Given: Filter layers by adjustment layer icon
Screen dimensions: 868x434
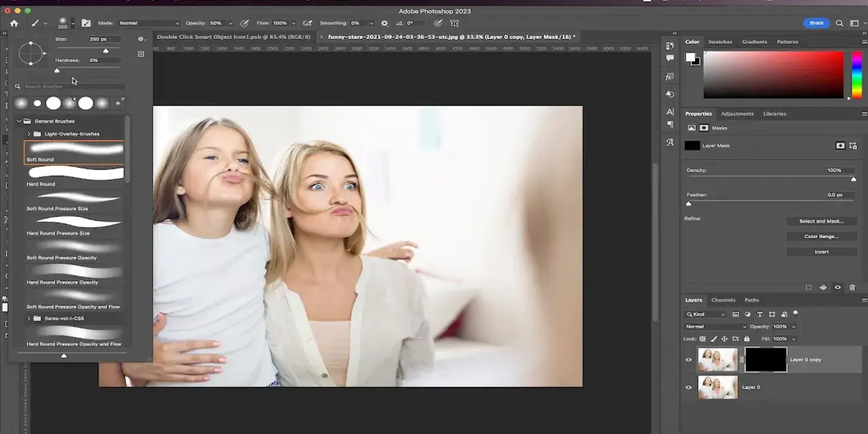Looking at the screenshot, I should 748,315.
